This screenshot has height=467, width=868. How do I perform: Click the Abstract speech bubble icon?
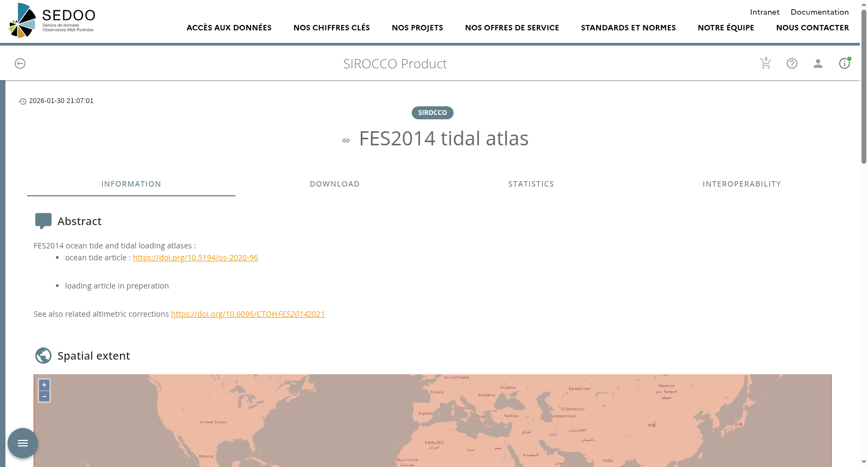43,221
